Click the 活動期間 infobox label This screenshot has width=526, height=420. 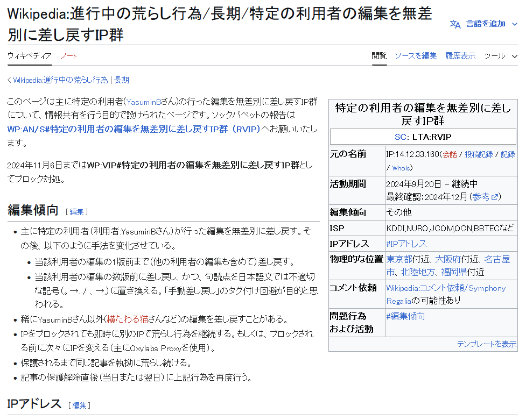click(x=348, y=184)
